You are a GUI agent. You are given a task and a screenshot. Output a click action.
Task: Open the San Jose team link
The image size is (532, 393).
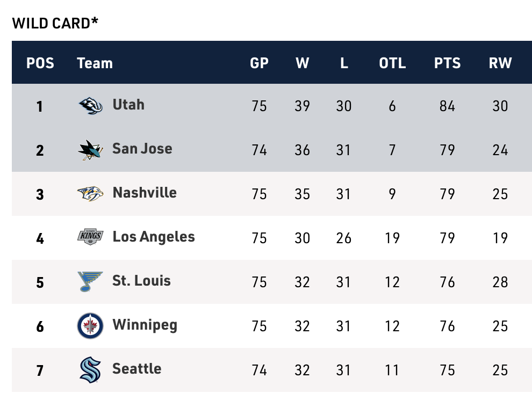point(142,148)
